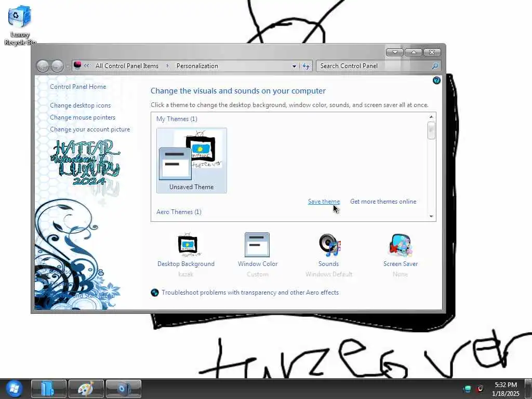Open the Windows Start orb
The image size is (532, 399).
[x=14, y=389]
